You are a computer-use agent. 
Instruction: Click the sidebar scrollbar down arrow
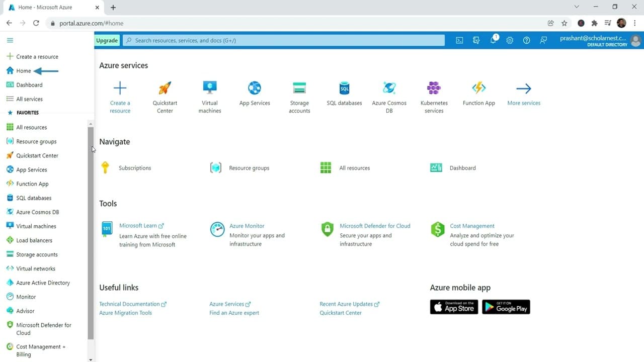91,359
